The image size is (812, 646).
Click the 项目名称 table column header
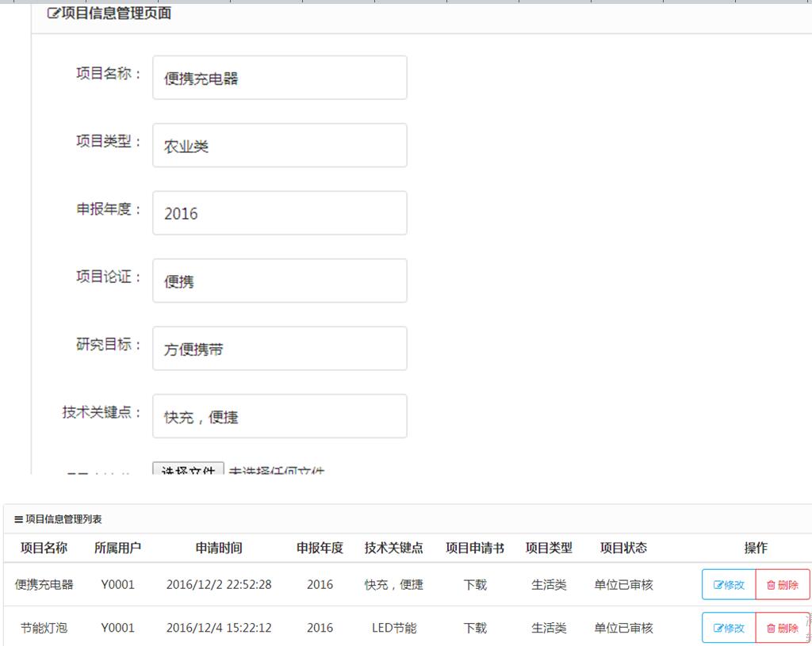click(x=44, y=548)
